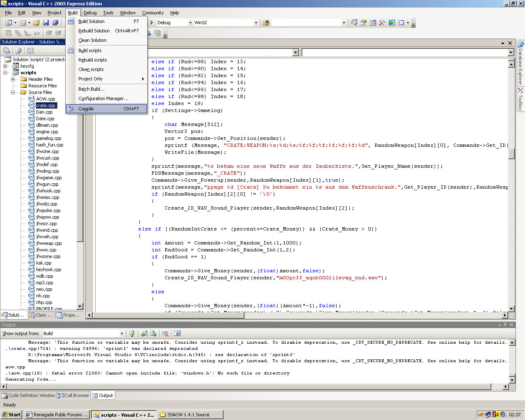This screenshot has height=420, width=525.
Task: Open the Debug configuration dropdown
Action: point(190,23)
